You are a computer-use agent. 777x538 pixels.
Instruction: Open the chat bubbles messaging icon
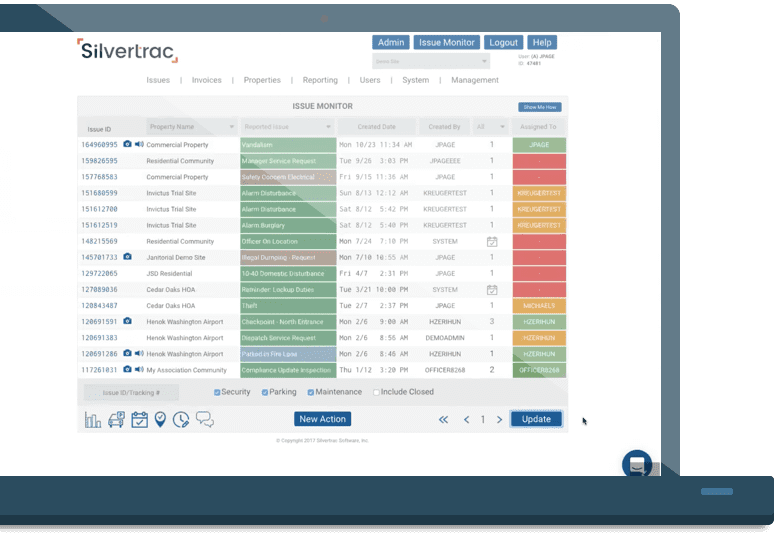point(205,419)
